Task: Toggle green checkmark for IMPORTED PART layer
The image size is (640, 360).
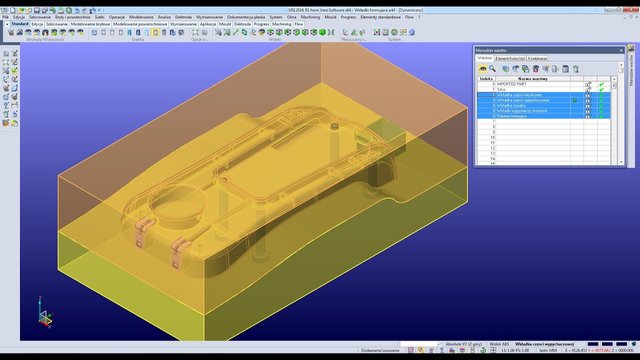Action: [x=602, y=84]
